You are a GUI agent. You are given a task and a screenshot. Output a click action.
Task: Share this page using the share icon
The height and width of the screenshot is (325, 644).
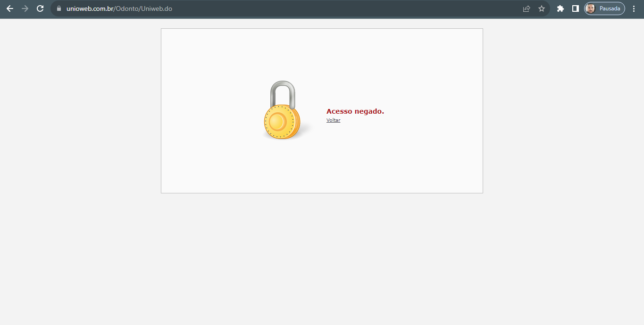pyautogui.click(x=527, y=8)
